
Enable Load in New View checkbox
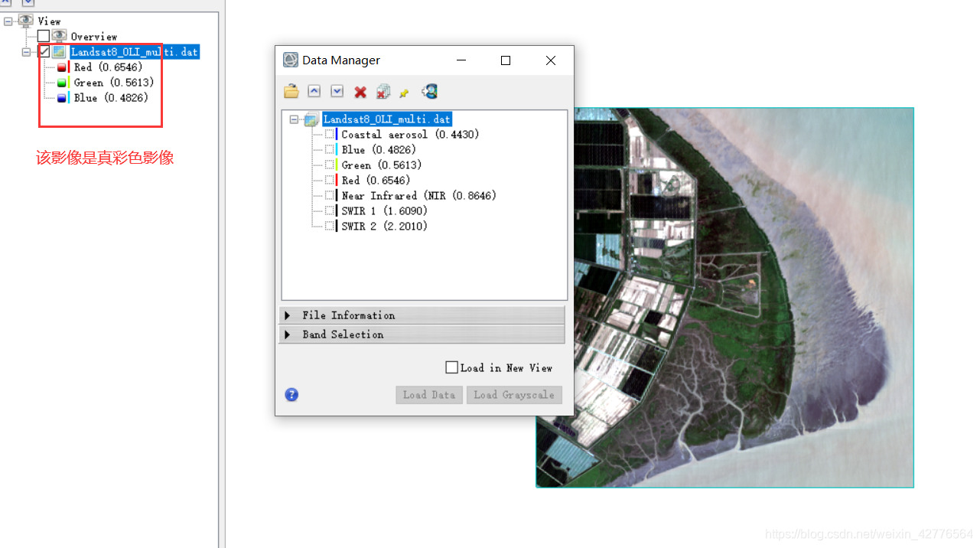[451, 367]
